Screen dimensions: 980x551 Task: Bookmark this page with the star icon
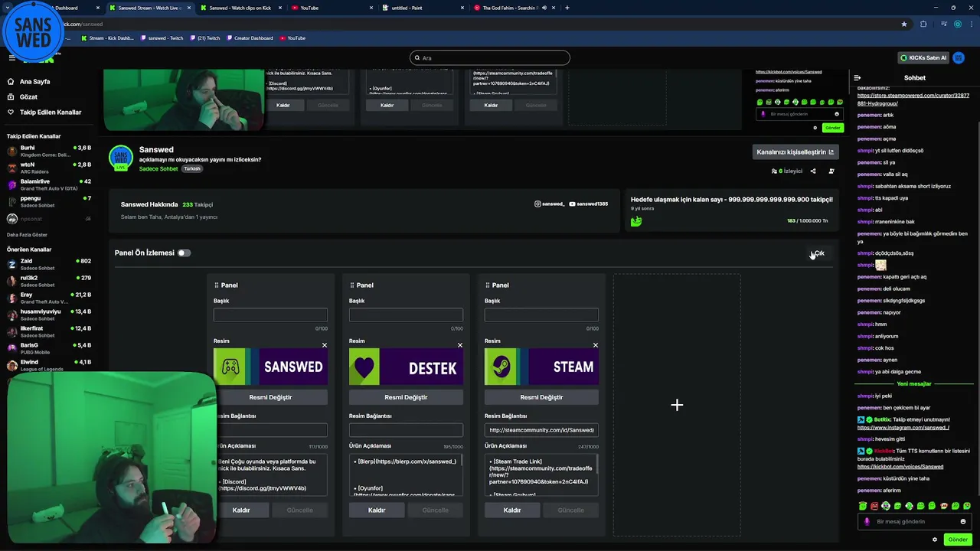point(904,24)
